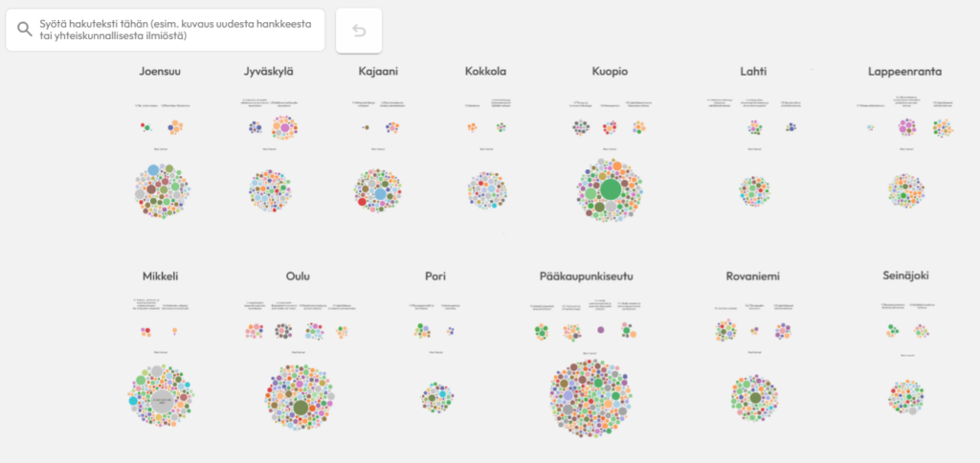
Task: Select the Kokkola heading label
Action: [x=485, y=72]
